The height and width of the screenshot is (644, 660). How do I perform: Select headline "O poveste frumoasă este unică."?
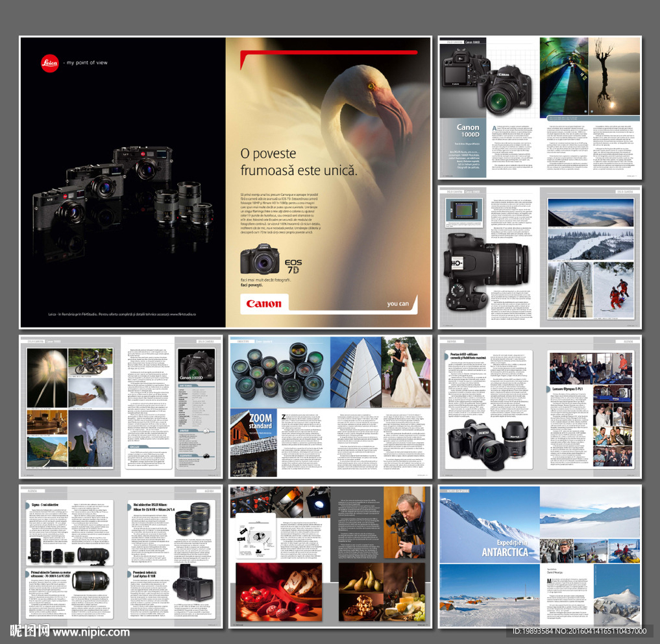(x=299, y=162)
